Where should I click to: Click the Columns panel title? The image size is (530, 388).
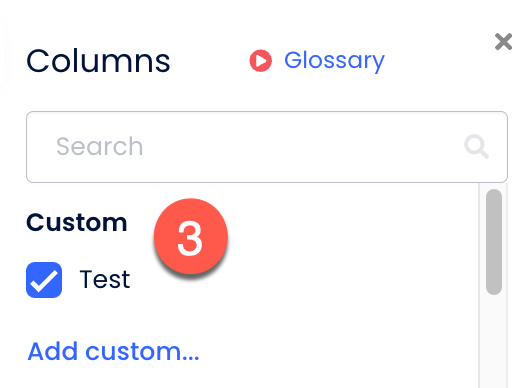click(x=98, y=61)
